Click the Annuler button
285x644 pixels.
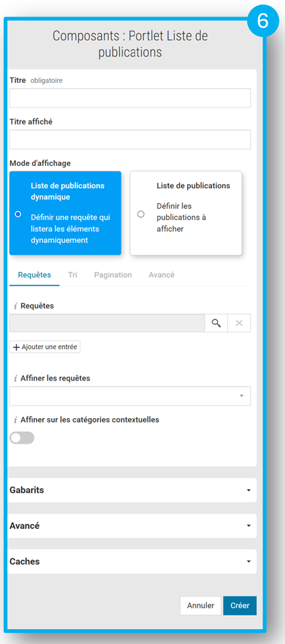click(200, 605)
